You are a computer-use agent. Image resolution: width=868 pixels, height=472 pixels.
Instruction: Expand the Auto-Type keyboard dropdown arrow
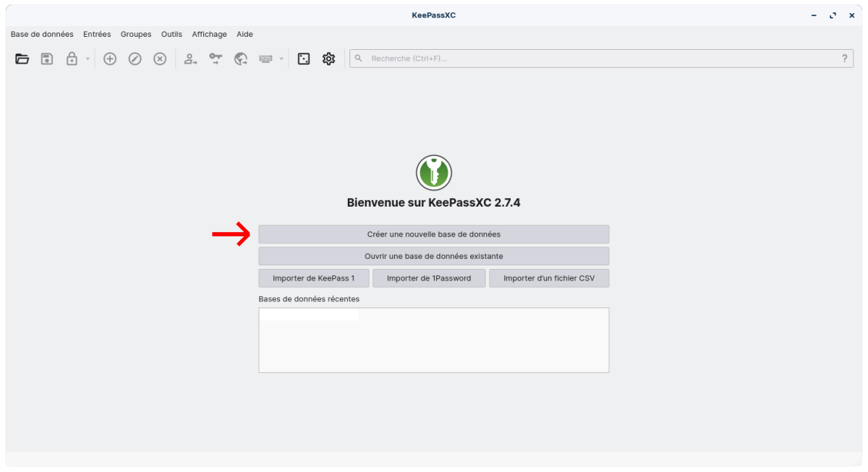(281, 59)
